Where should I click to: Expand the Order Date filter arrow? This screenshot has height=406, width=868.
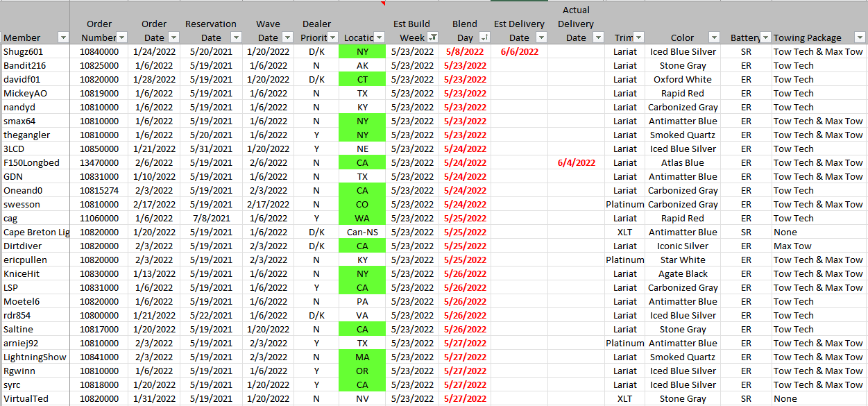tap(173, 37)
